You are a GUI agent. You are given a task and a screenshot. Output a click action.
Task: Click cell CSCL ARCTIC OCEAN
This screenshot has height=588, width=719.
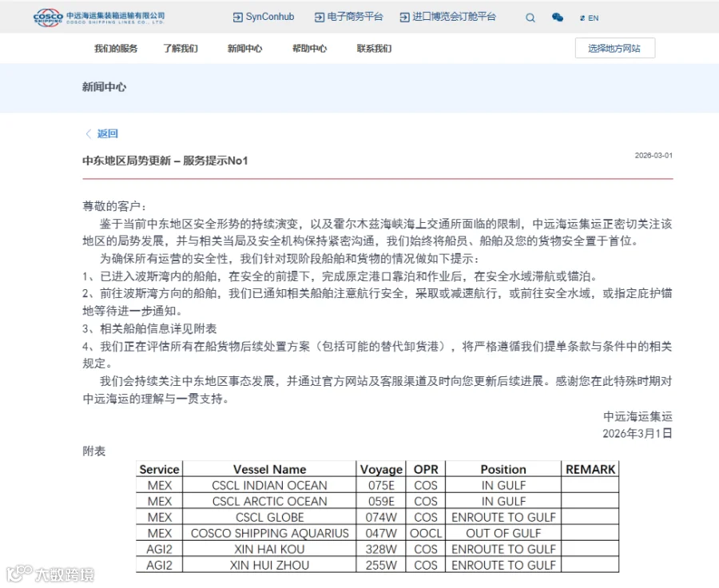[269, 501]
